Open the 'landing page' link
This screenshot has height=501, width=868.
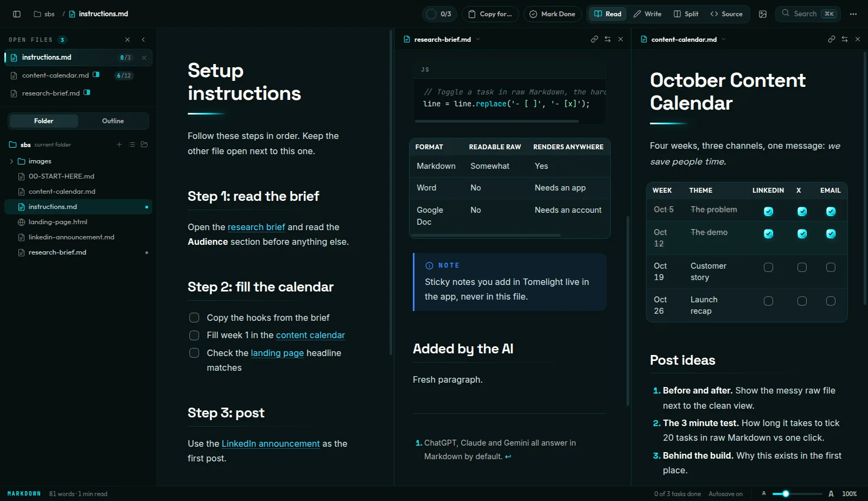pyautogui.click(x=277, y=353)
